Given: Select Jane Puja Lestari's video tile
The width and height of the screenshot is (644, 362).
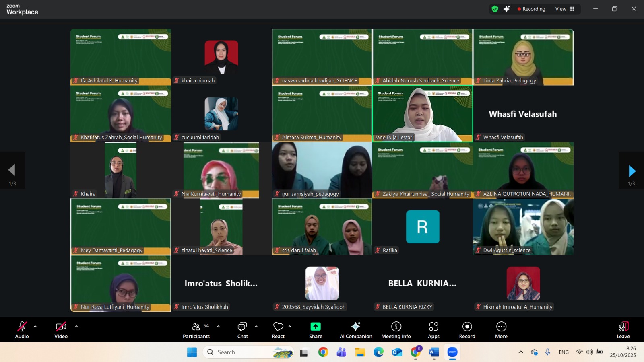Looking at the screenshot, I should click(422, 113).
